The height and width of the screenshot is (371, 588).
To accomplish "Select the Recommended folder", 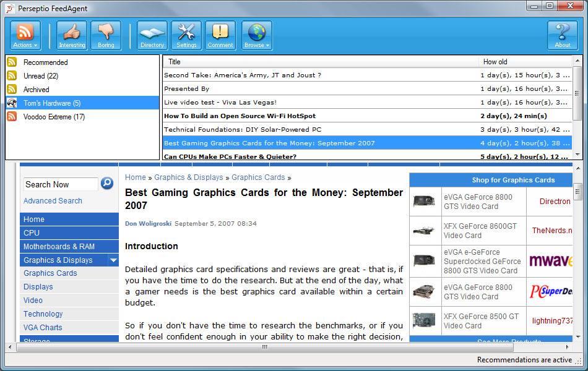I will 45,62.
